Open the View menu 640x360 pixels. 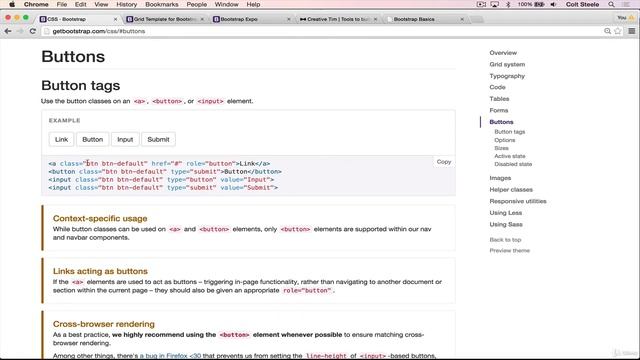(x=101, y=4)
